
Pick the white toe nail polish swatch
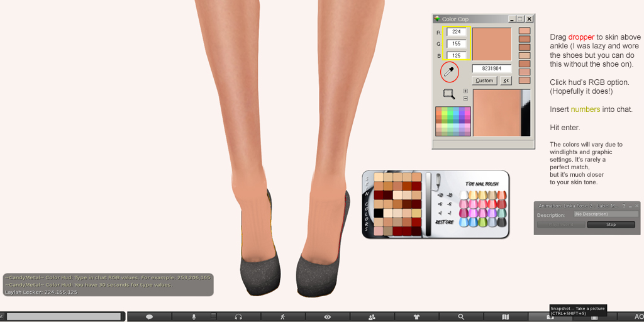pyautogui.click(x=464, y=194)
